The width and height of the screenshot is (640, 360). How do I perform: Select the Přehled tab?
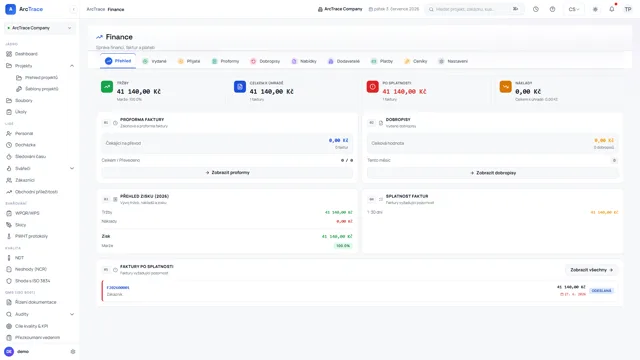coord(118,61)
